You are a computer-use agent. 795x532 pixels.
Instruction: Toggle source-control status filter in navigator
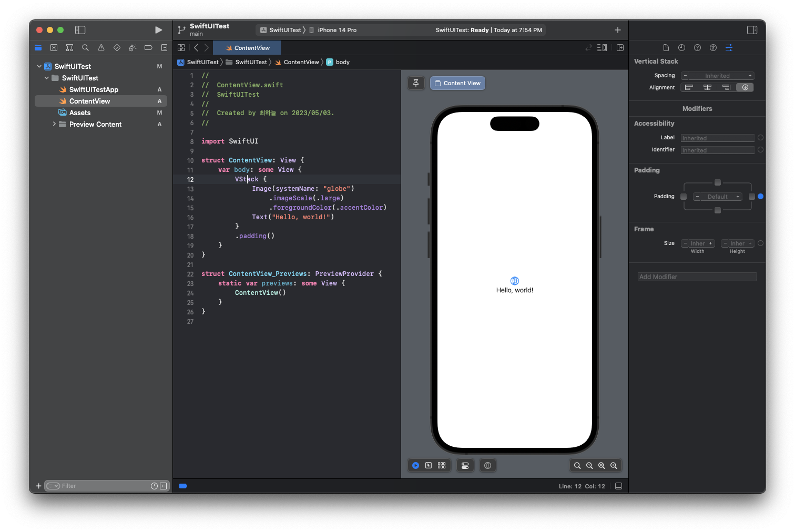point(164,486)
